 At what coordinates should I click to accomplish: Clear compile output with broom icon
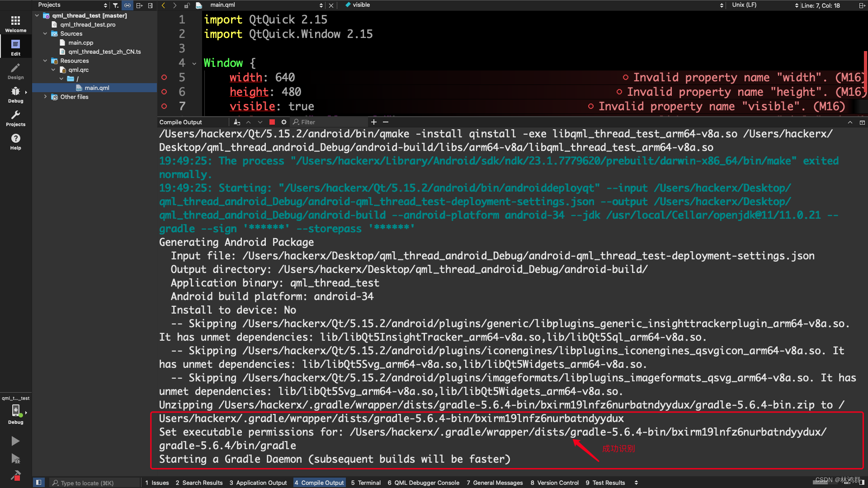click(237, 122)
